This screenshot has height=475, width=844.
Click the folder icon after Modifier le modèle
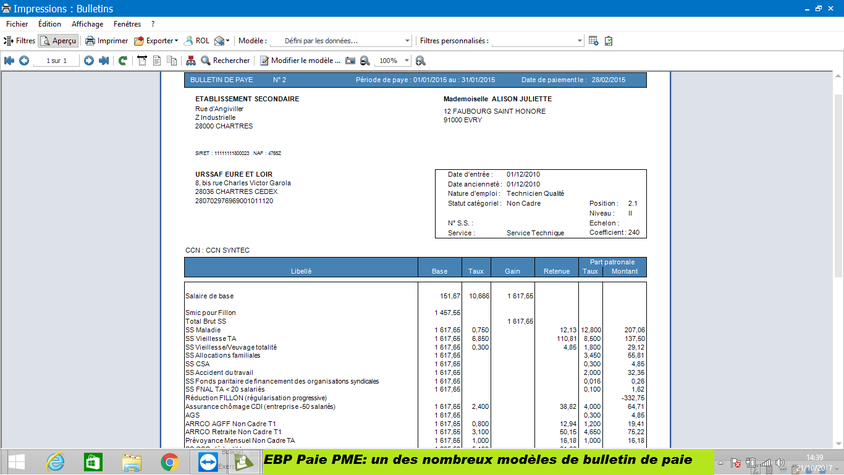pyautogui.click(x=350, y=61)
